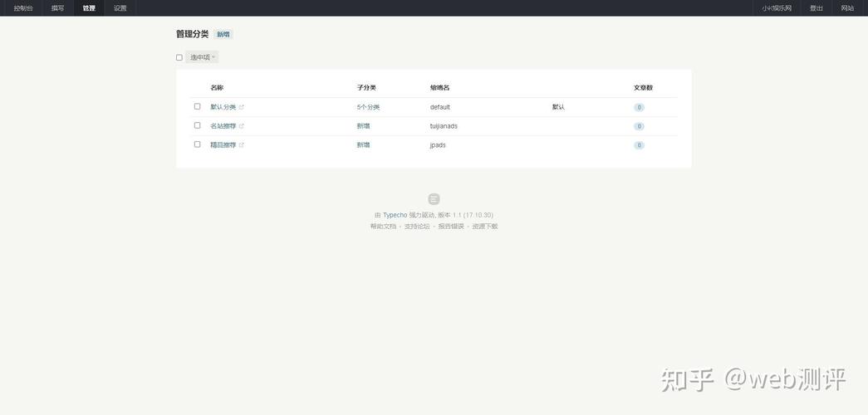
Task: Click article count badge for 精品推荐
Action: [x=639, y=145]
